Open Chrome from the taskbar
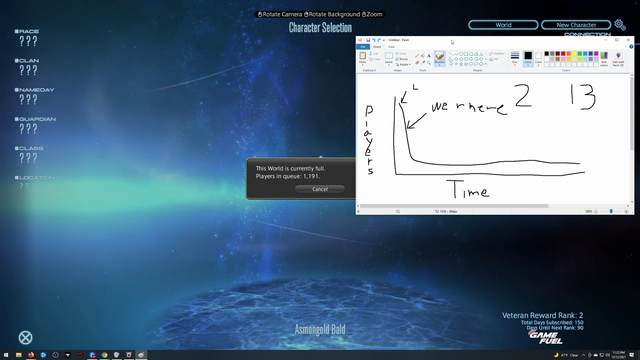640x360 pixels. [104, 355]
